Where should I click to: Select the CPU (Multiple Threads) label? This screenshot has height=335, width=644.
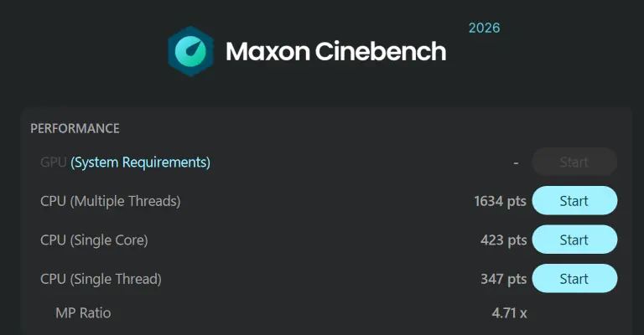pyautogui.click(x=110, y=201)
